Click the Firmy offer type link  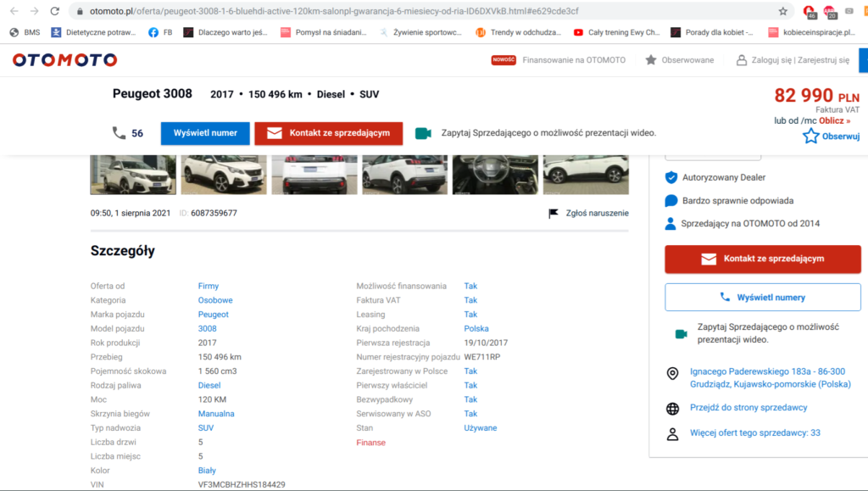point(209,286)
